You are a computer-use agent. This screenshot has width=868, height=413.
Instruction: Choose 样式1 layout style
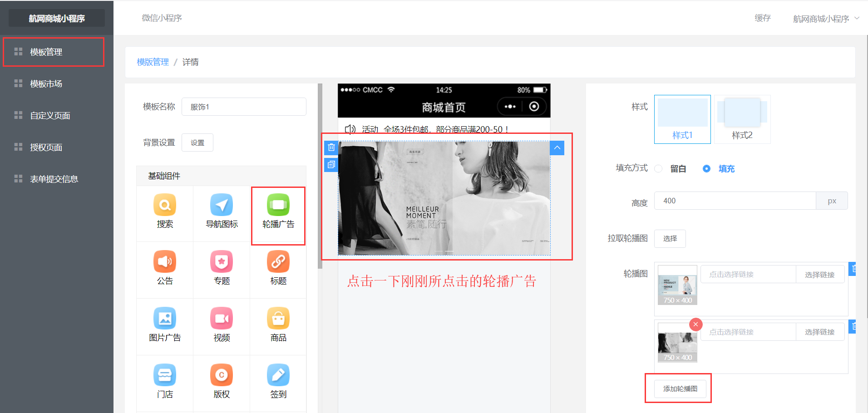(682, 119)
